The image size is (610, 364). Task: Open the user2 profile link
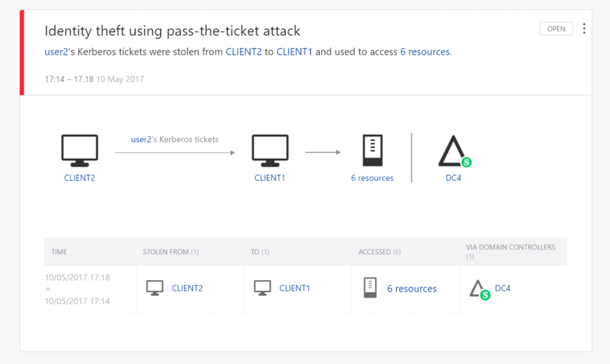point(55,51)
